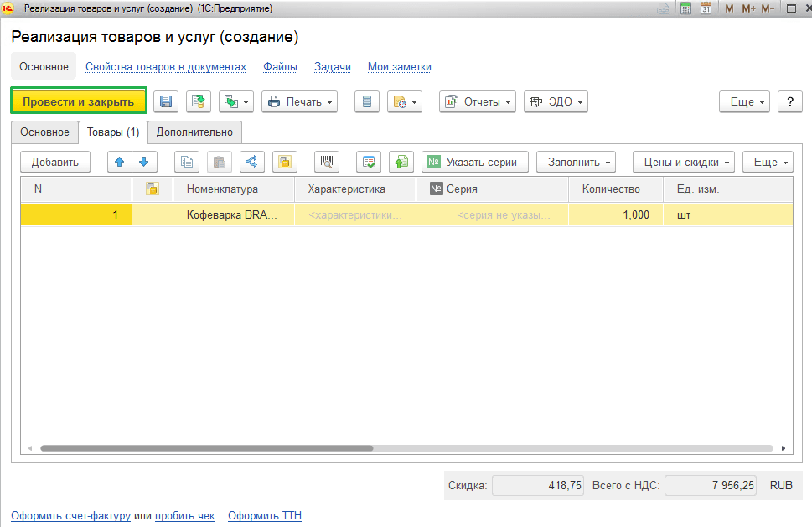
Task: Move the selected row up
Action: 121,162
